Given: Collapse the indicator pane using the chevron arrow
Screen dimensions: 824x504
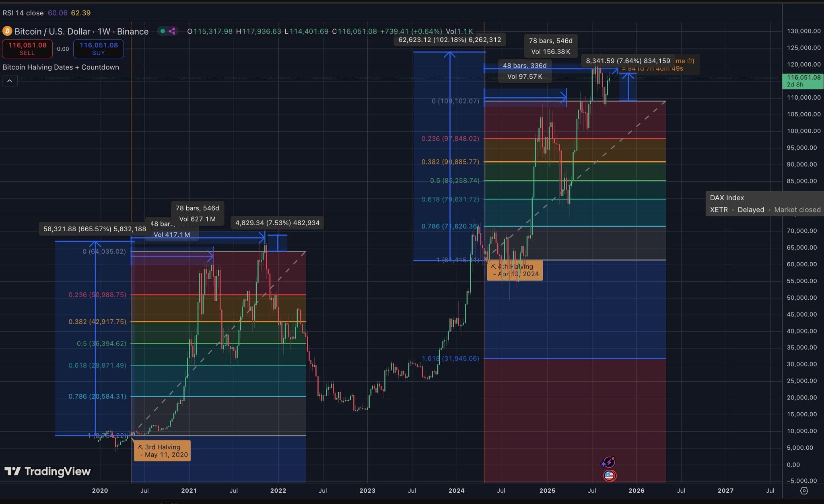Looking at the screenshot, I should click(x=9, y=80).
